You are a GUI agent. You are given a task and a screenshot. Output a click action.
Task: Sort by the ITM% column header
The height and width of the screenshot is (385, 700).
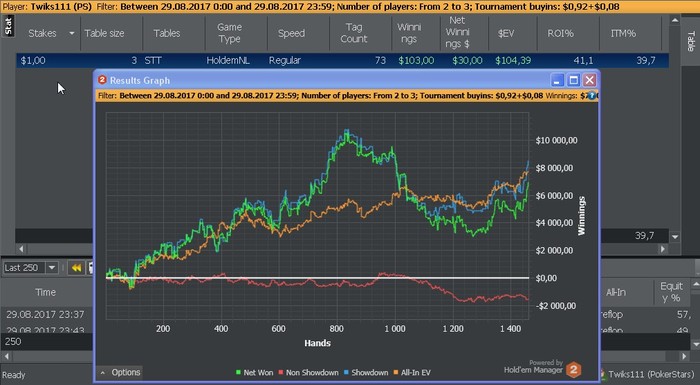[623, 33]
